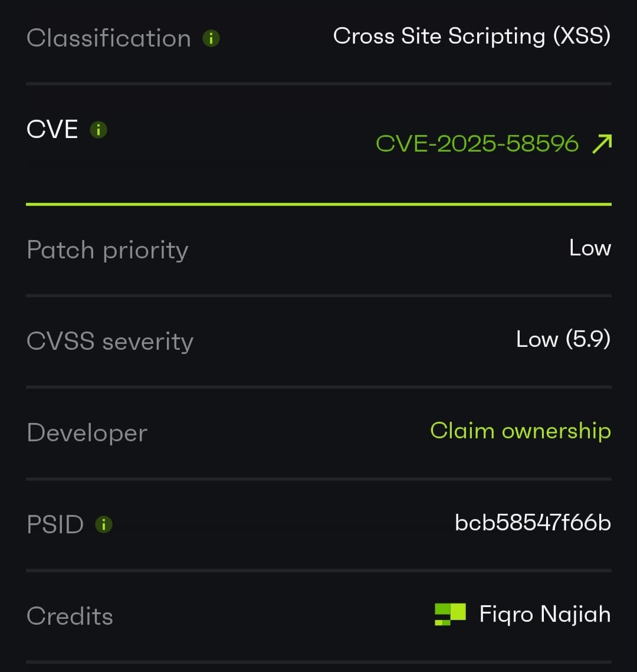Viewport: 637px width, 672px height.
Task: Click the CVSS severity label
Action: pos(110,342)
